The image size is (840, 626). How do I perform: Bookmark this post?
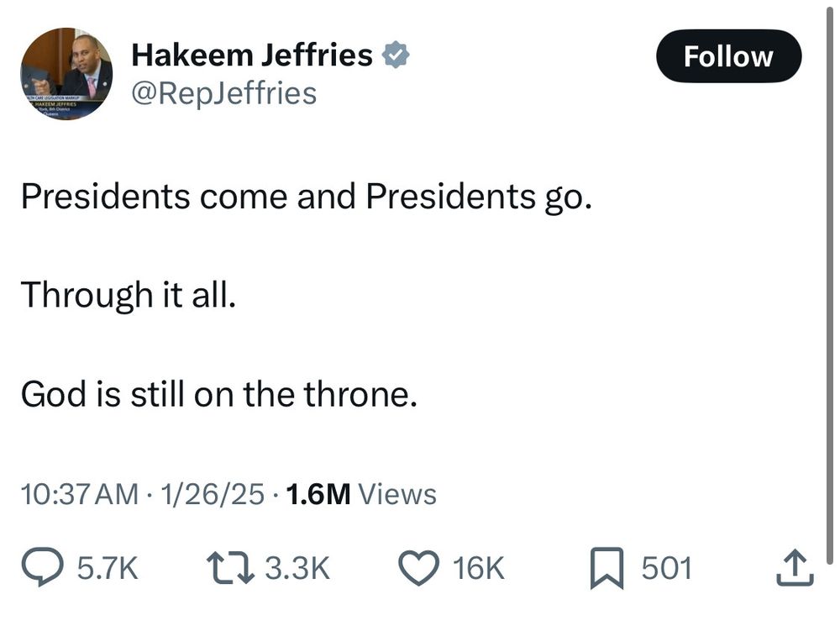[x=607, y=568]
